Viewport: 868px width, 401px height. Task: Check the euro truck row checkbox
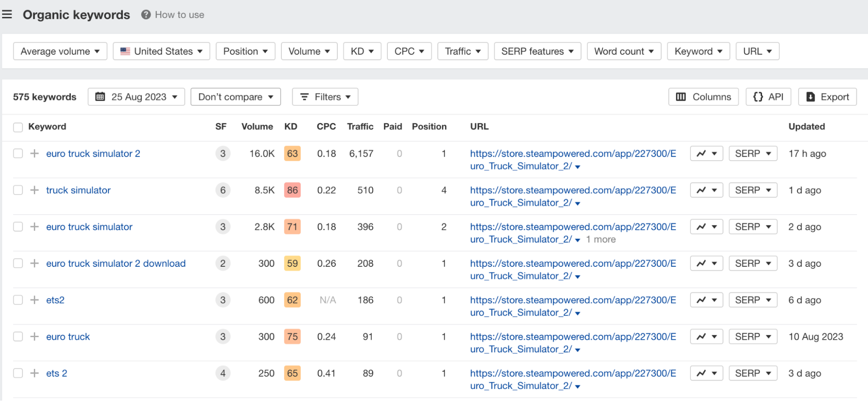pyautogui.click(x=18, y=337)
